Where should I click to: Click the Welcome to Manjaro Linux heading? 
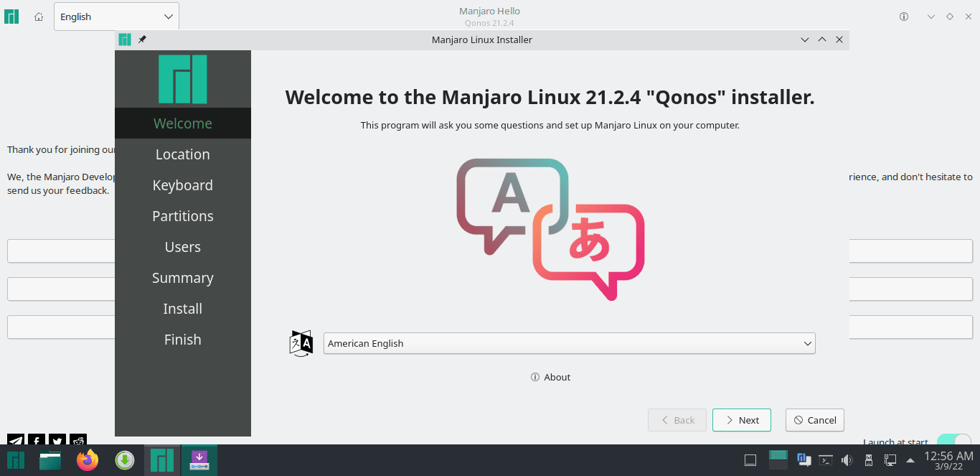pos(550,97)
